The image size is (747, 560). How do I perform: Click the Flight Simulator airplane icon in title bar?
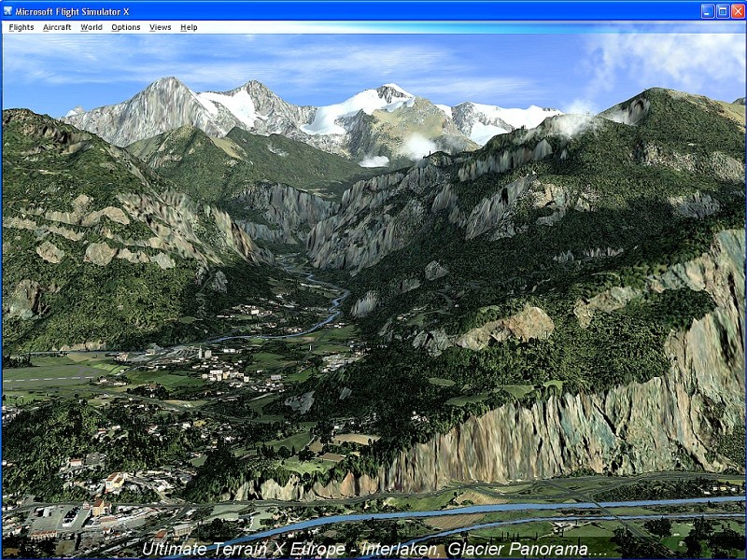(x=8, y=10)
